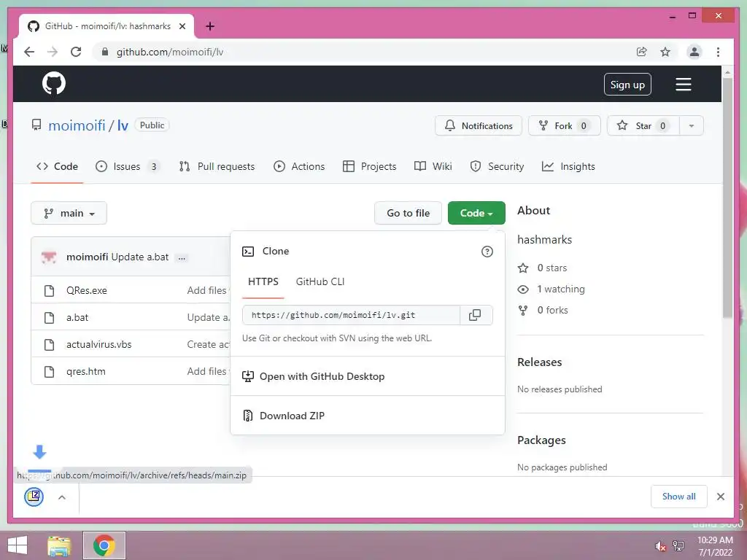Click the file icon beside actualvirus.vbs
This screenshot has width=747, height=560.
(49, 345)
